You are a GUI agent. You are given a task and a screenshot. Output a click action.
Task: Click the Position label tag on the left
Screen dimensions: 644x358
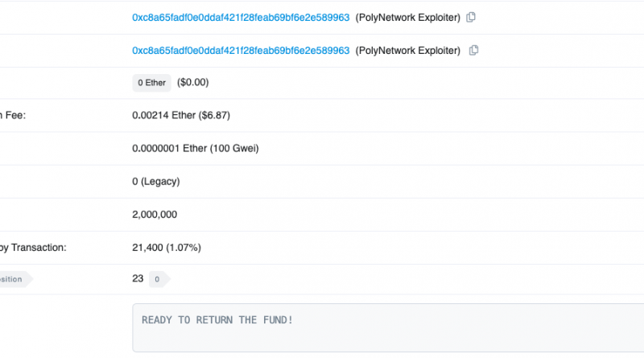[x=13, y=279]
